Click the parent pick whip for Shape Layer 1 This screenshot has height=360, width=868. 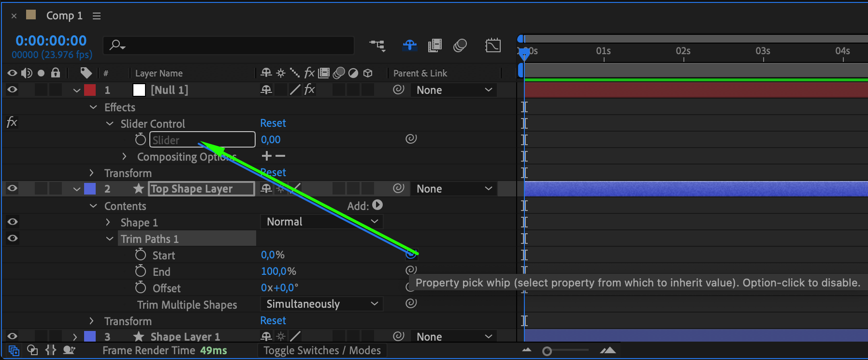pos(398,336)
